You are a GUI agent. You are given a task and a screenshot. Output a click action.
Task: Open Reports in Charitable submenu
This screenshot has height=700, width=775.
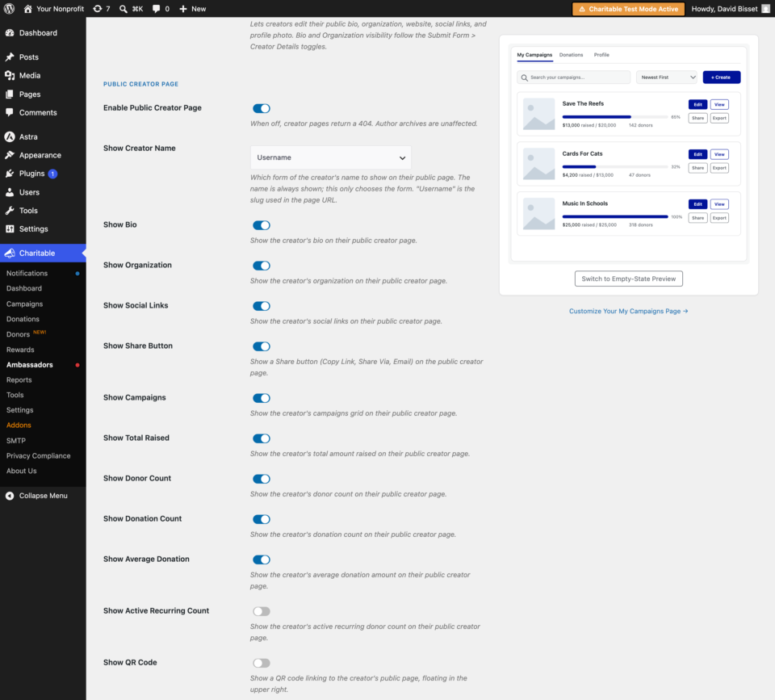pos(19,379)
